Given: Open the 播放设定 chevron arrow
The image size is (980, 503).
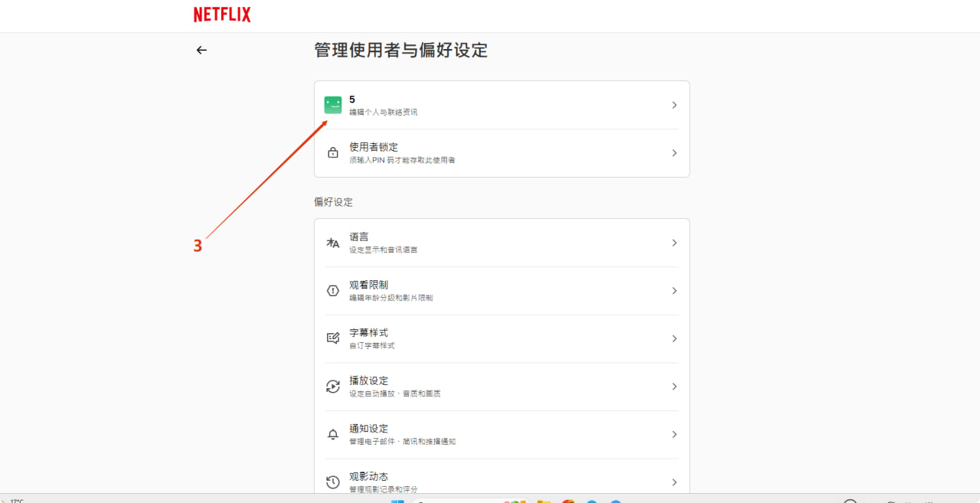Looking at the screenshot, I should point(675,387).
